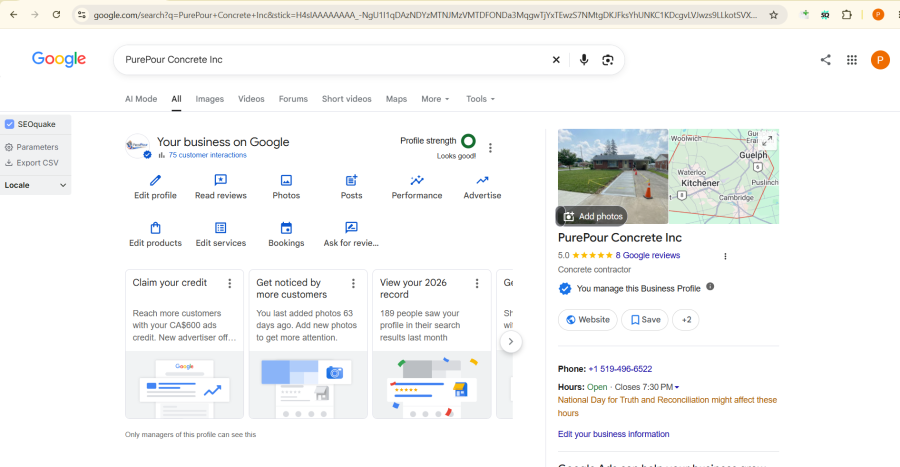Open Edit services
This screenshot has width=900, height=467.
click(x=221, y=235)
